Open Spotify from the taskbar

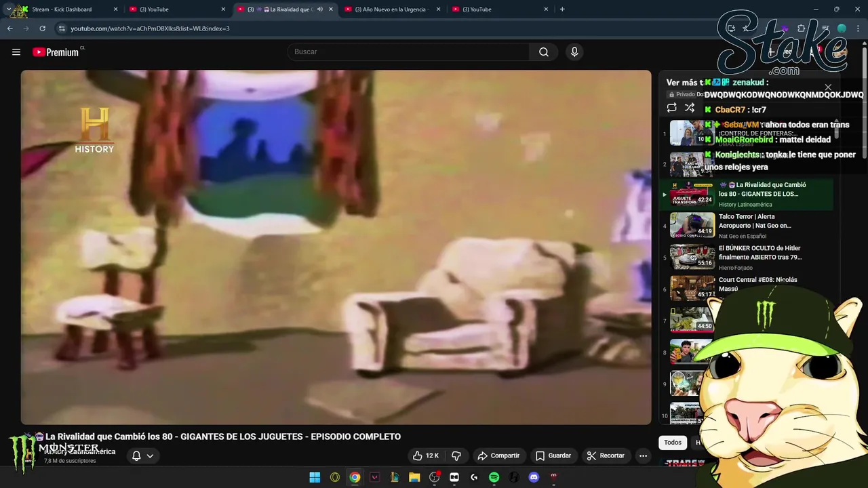click(x=494, y=477)
